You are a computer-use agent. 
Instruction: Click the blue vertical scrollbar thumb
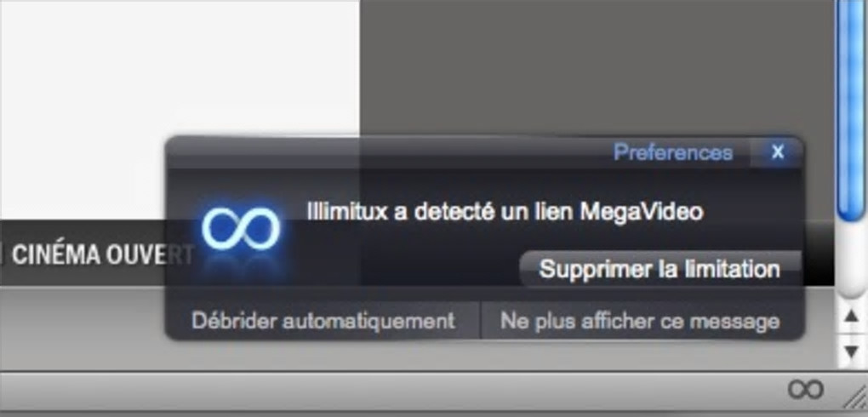tap(851, 111)
